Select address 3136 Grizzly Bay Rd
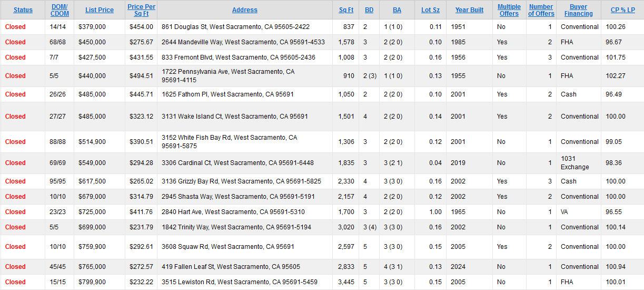 (241, 181)
